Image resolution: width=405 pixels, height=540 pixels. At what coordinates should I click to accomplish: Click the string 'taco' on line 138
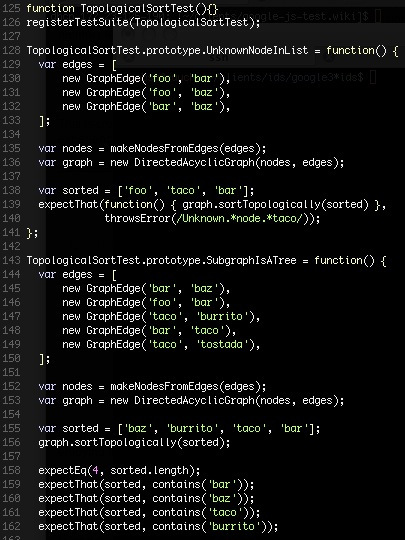coord(181,190)
